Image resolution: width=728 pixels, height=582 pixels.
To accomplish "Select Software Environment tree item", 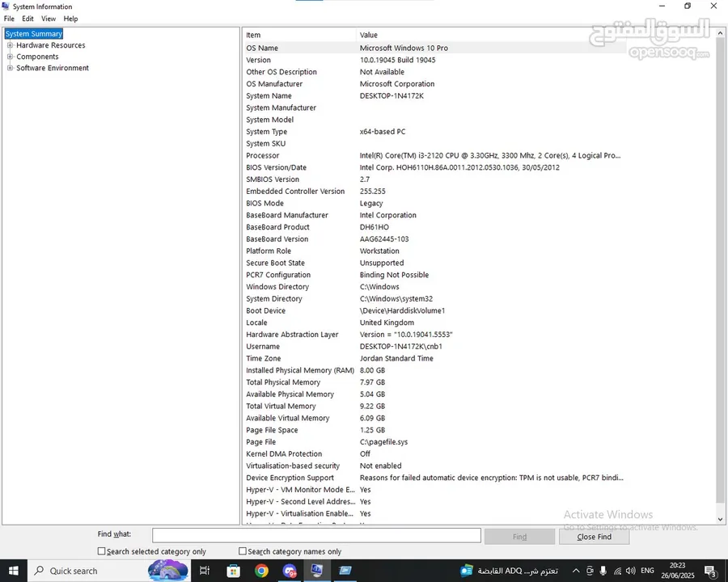I will [53, 68].
